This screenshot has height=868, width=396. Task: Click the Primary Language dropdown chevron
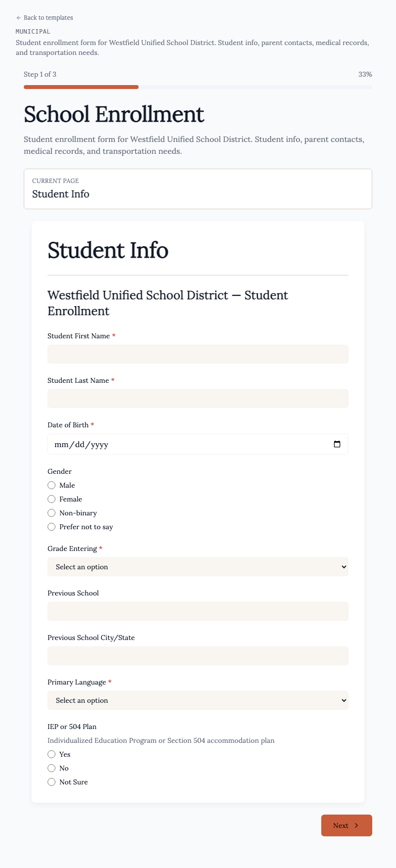click(344, 700)
